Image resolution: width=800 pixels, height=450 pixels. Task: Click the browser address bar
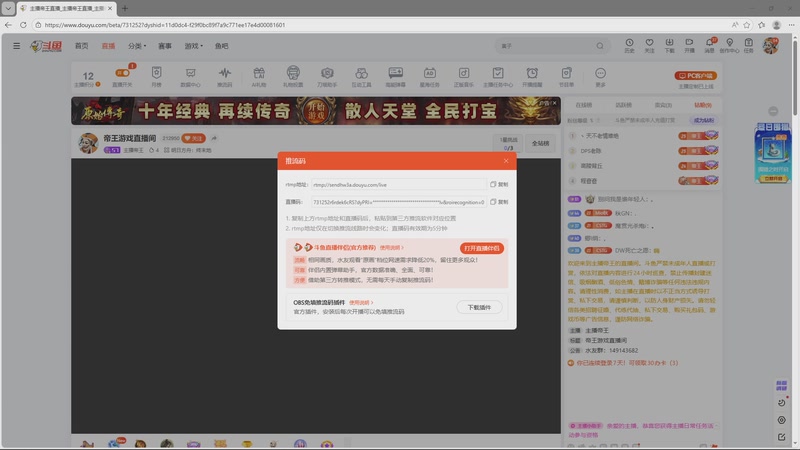coord(383,24)
